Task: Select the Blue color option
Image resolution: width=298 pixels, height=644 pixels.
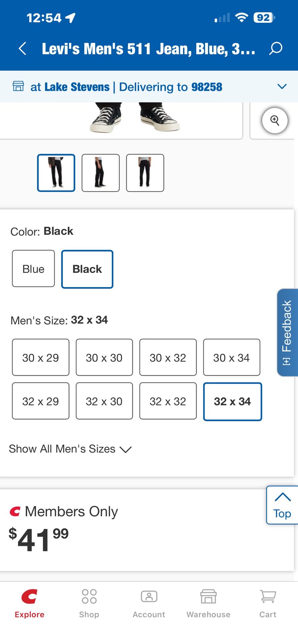Action: click(x=33, y=269)
